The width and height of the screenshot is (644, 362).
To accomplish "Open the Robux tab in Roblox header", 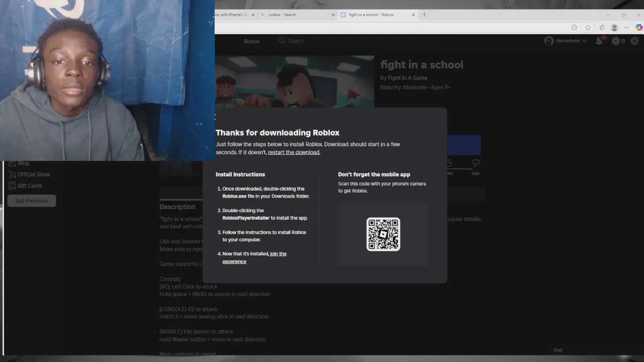I will [x=252, y=41].
